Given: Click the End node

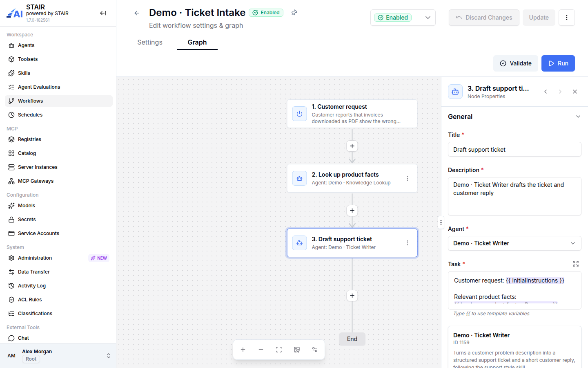Looking at the screenshot, I should pos(352,339).
